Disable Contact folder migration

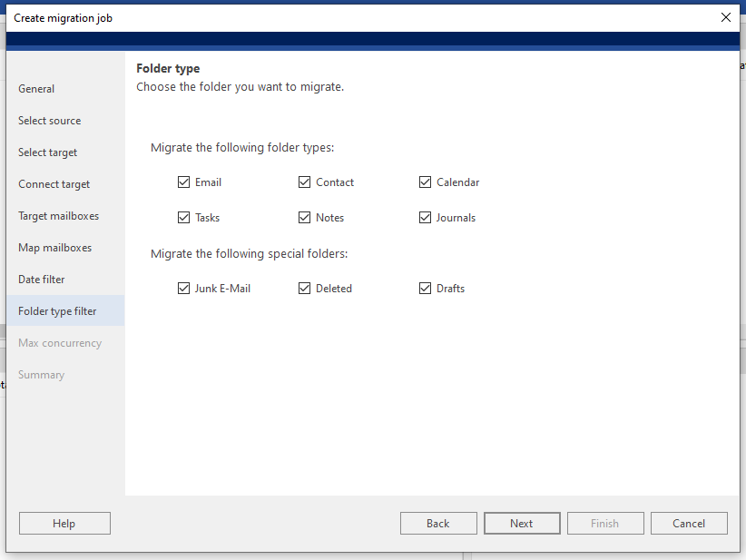point(305,182)
